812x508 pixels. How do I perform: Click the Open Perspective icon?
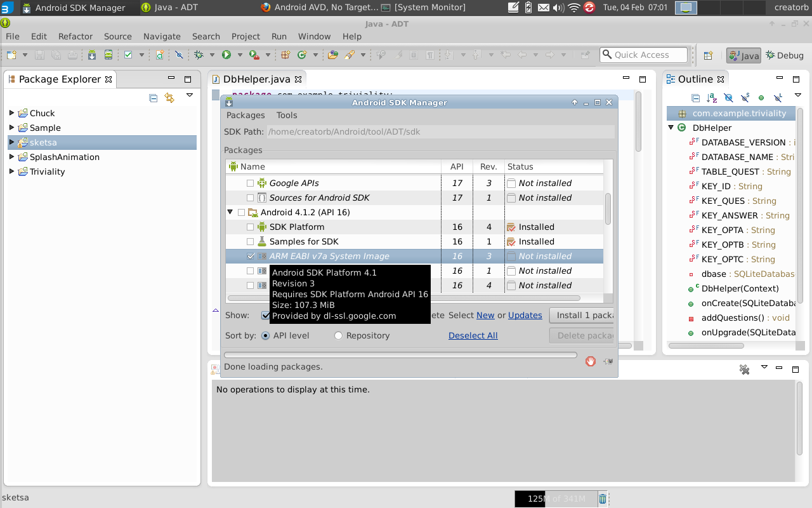pyautogui.click(x=709, y=55)
